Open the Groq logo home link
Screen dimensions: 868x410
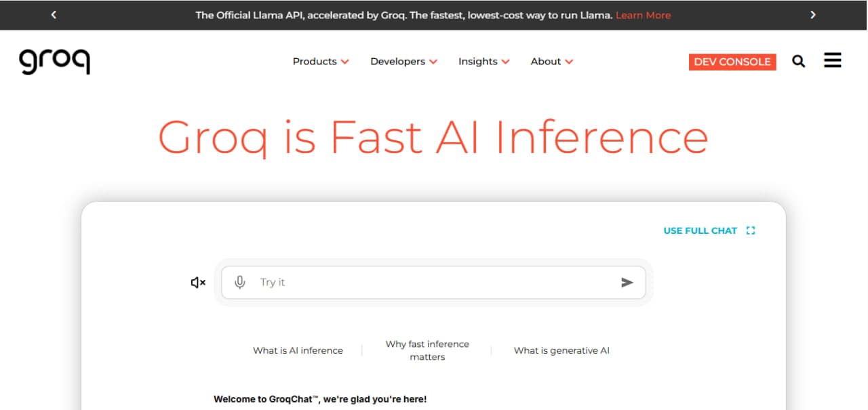(54, 61)
